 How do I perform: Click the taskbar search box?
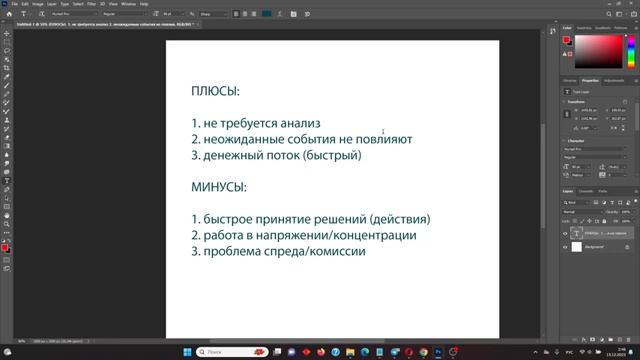[x=232, y=352]
